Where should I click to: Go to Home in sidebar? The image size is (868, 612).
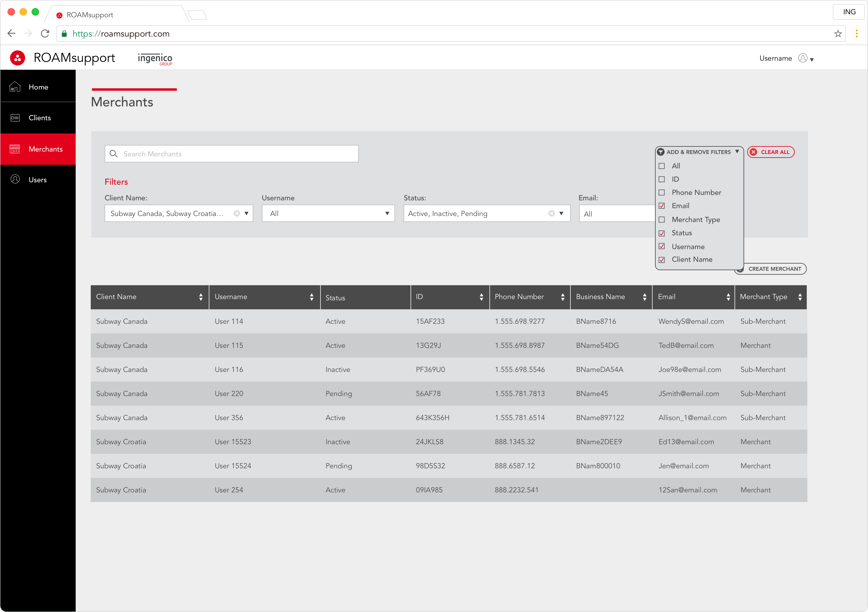pyautogui.click(x=38, y=87)
